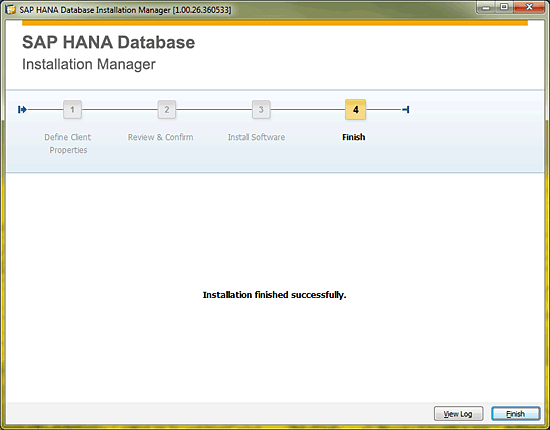The height and width of the screenshot is (430, 550).
Task: Click the Finish button
Action: pyautogui.click(x=516, y=414)
